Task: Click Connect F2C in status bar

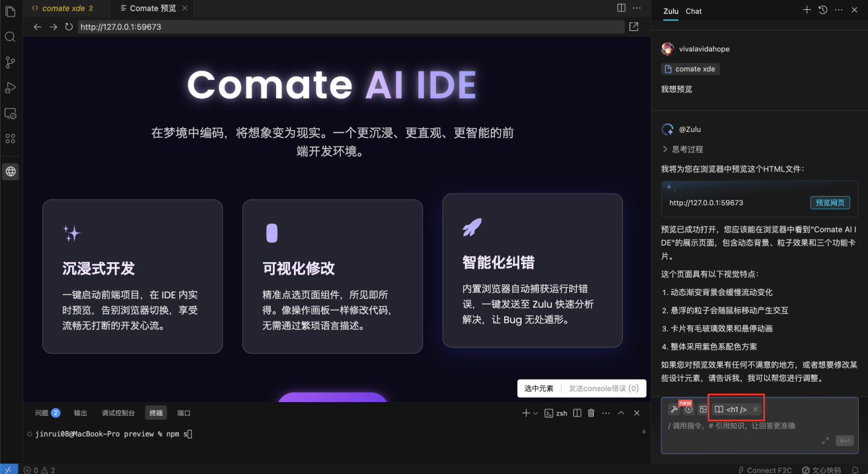Action: [x=764, y=470]
